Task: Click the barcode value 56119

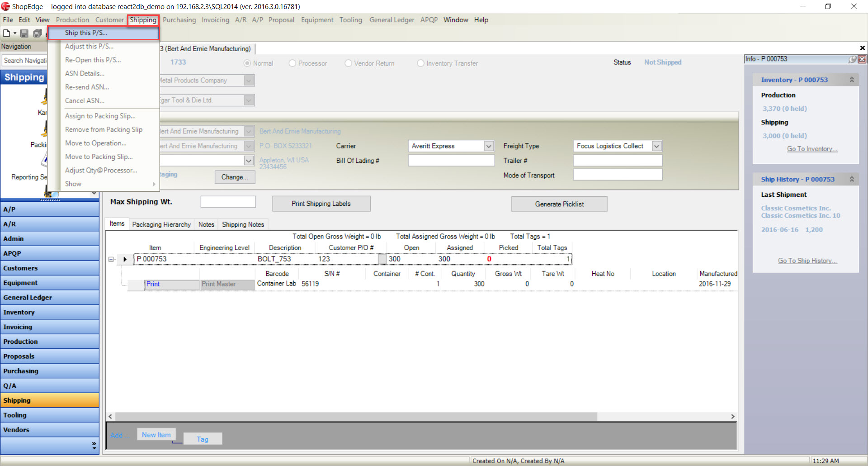Action: point(310,284)
